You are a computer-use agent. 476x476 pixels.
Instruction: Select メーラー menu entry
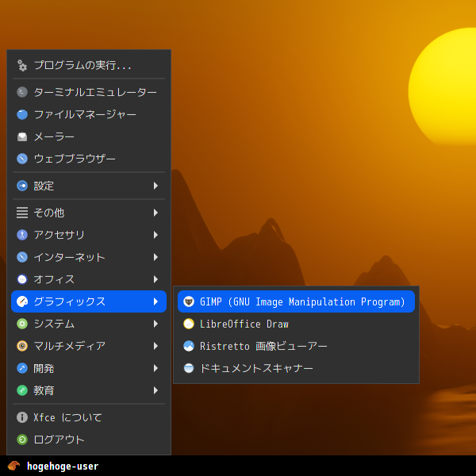coord(89,137)
